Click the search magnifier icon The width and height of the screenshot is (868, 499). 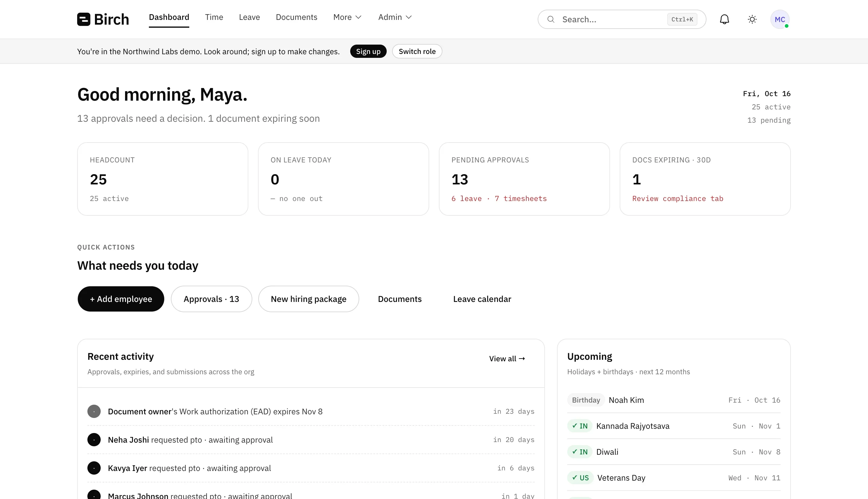(x=551, y=19)
